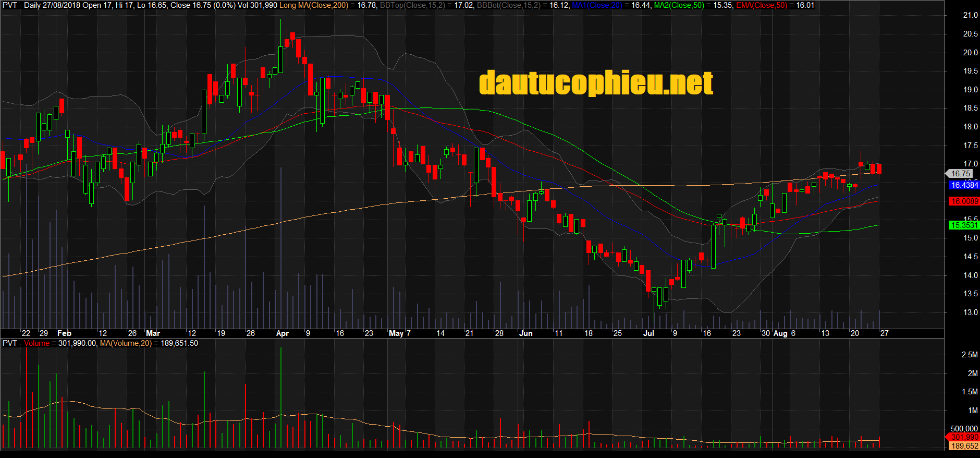Click the 21.0 price axis label
The width and height of the screenshot is (980, 458).
click(970, 16)
